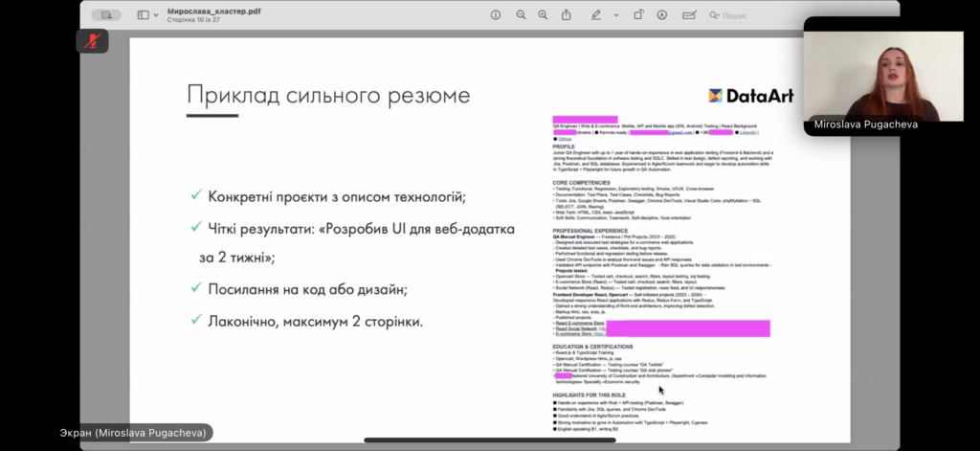
Task: Zoom in on the PDF page
Action: pos(544,15)
